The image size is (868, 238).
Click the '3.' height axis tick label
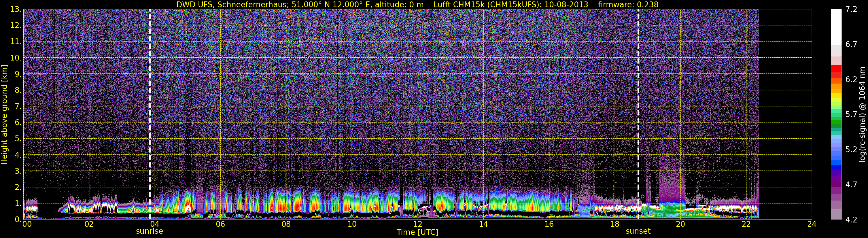(x=18, y=171)
